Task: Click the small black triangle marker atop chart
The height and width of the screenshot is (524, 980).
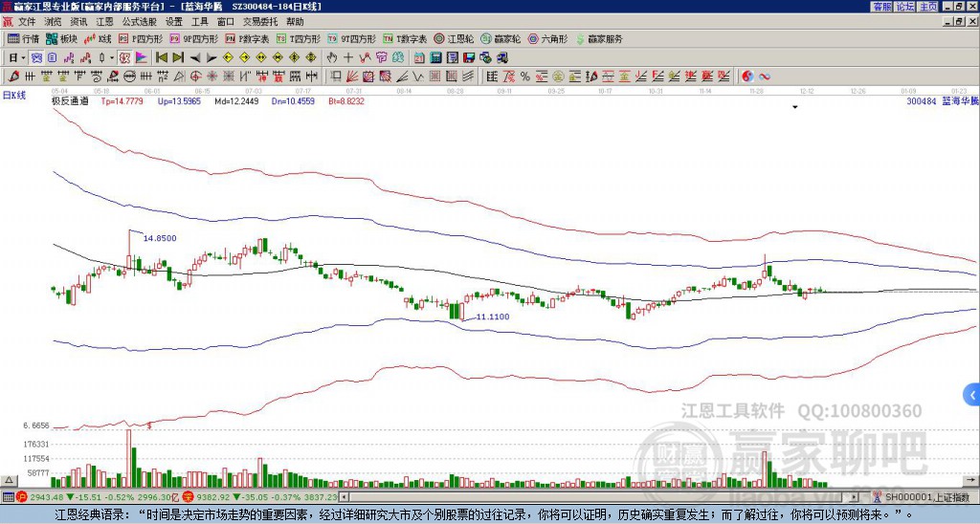Action: click(x=795, y=107)
